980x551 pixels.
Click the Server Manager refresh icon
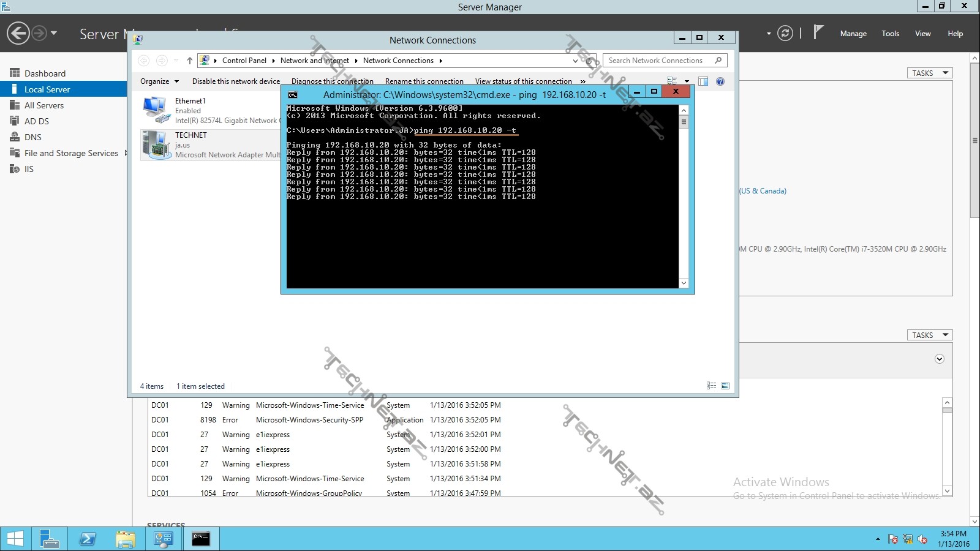[x=785, y=33]
